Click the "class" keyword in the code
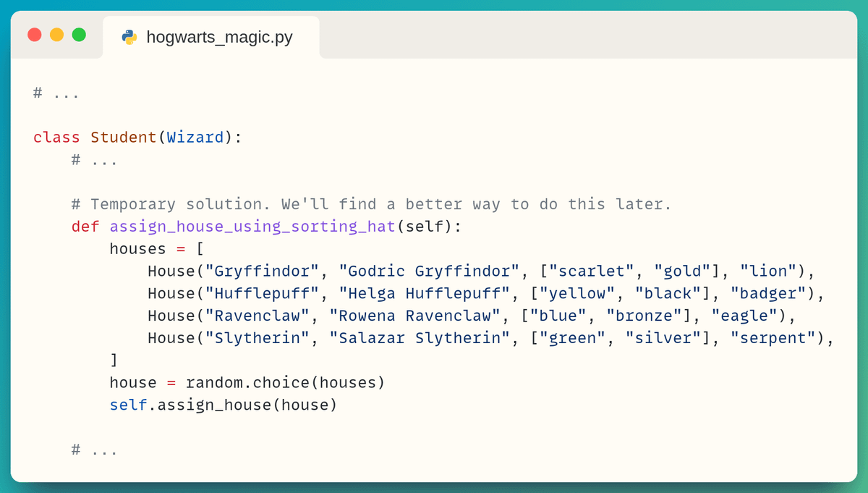Viewport: 868px width, 493px height. point(56,138)
